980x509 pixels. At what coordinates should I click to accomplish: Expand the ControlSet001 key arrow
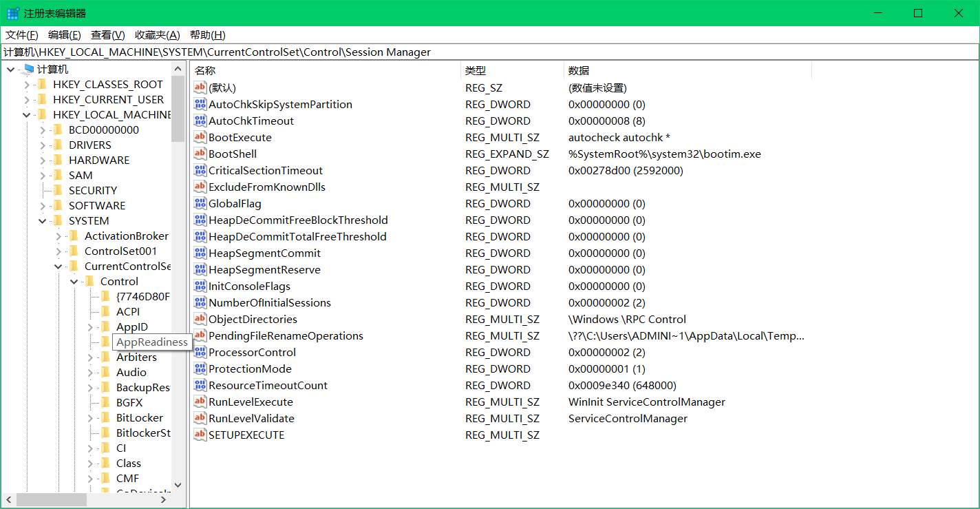pos(58,251)
